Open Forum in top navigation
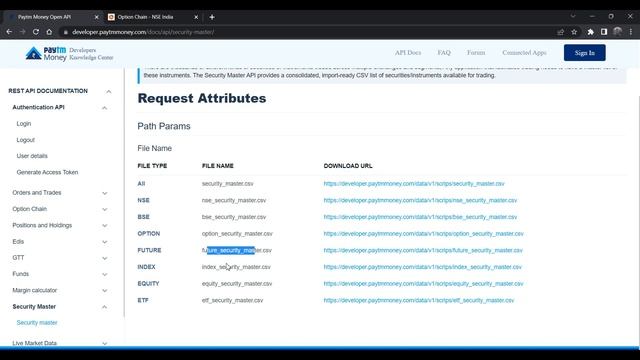Screen dimensions: 640x360 coord(476,53)
